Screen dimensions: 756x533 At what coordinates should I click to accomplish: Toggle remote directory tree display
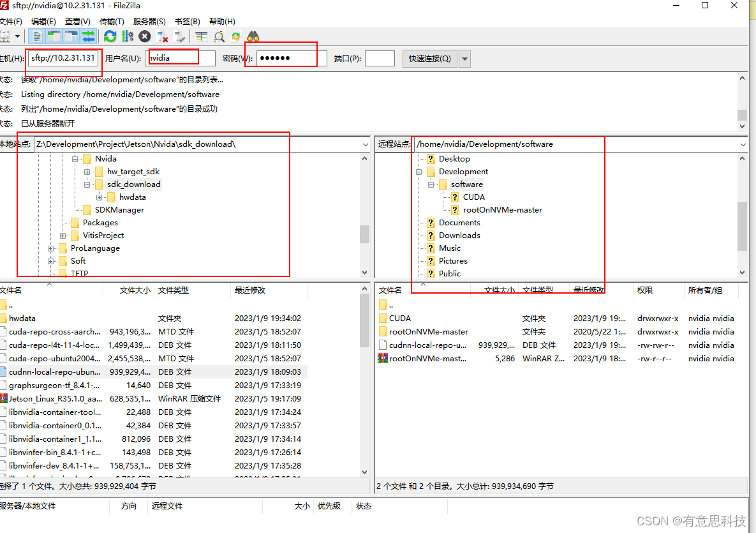(x=71, y=36)
